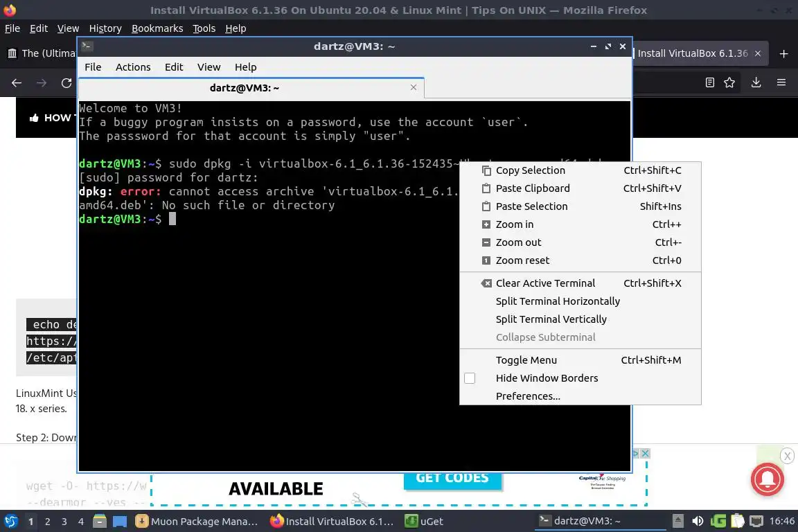
Task: Open Firefox Tools menu
Action: tap(204, 28)
